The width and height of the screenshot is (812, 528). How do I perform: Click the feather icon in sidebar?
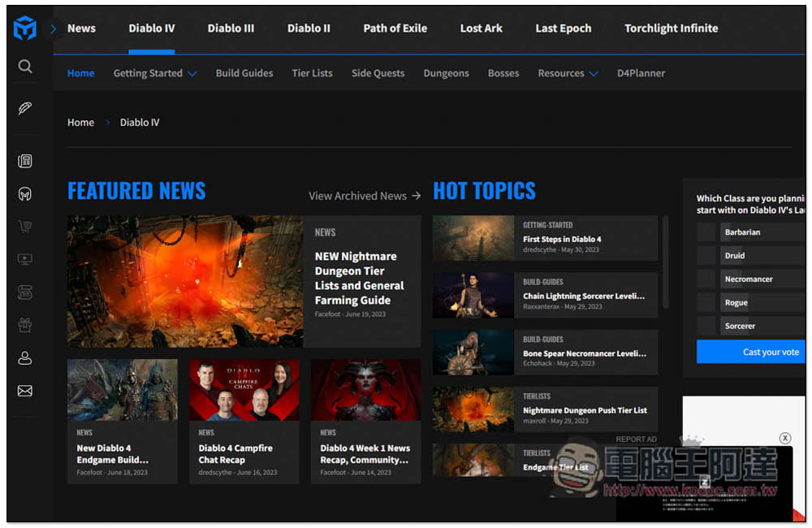[x=25, y=108]
